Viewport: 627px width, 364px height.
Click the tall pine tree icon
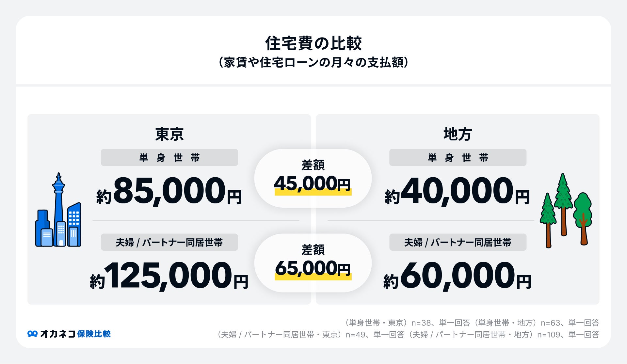point(563,204)
